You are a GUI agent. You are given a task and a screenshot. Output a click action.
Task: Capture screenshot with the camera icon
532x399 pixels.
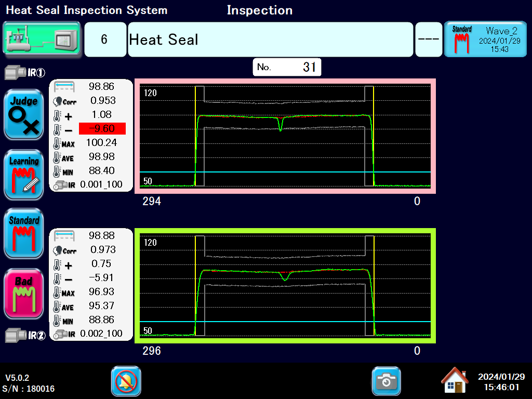386,381
